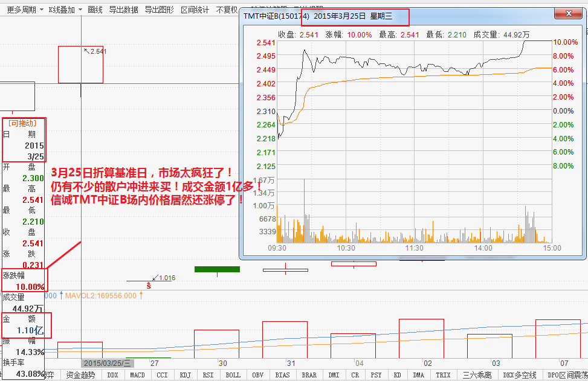Click the blue arrow before MAVOL2 label

click(61, 296)
